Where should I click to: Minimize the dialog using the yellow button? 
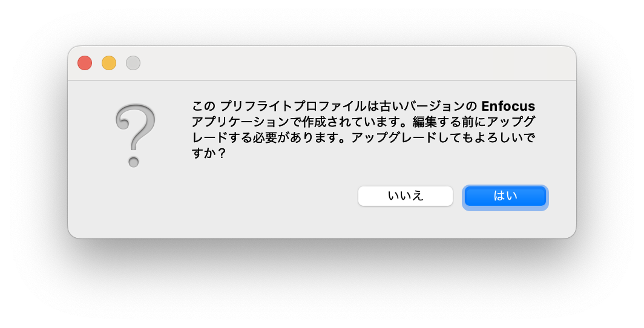coord(109,63)
